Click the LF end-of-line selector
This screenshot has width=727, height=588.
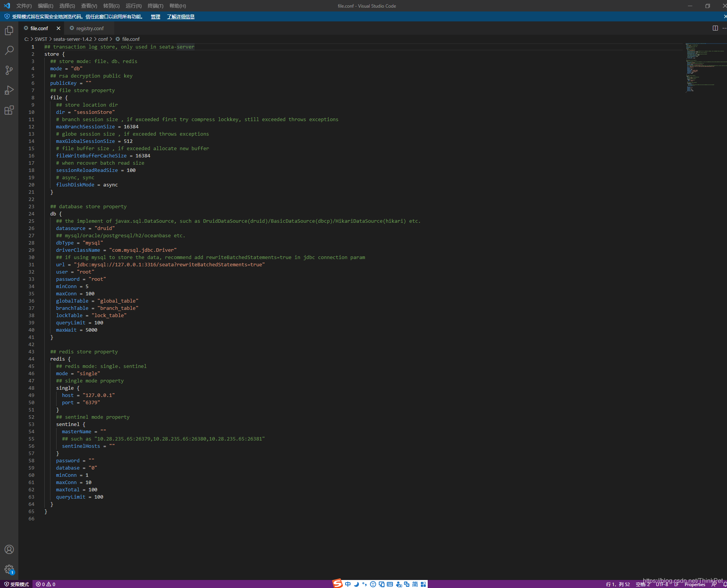(676, 584)
